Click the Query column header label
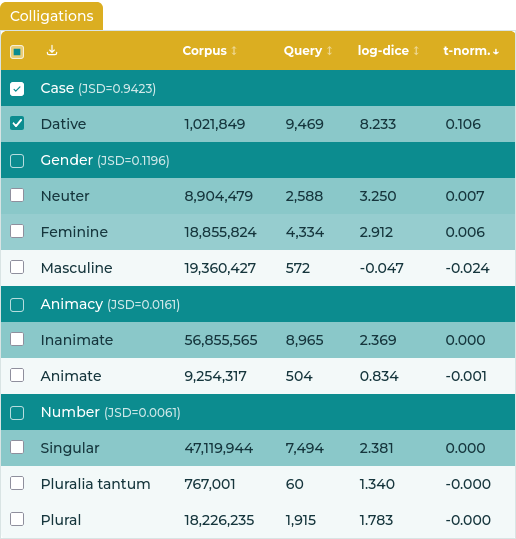The width and height of the screenshot is (516, 539). point(303,51)
